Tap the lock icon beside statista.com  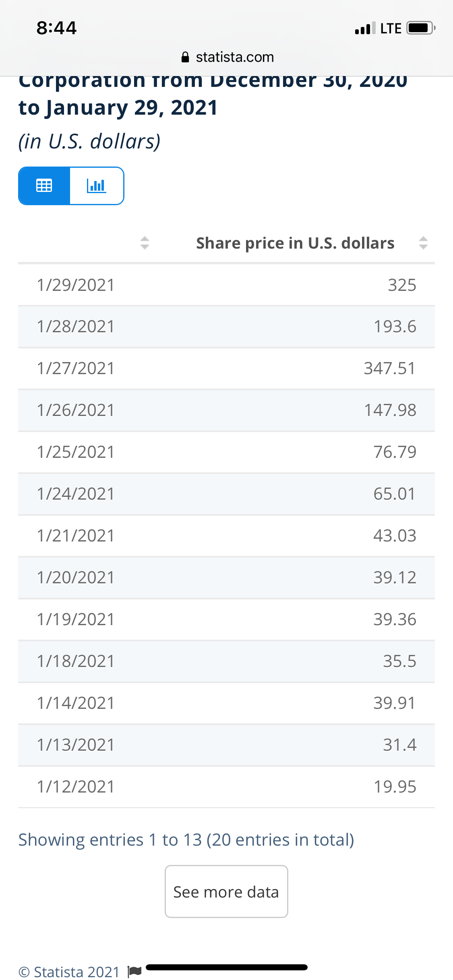point(185,57)
